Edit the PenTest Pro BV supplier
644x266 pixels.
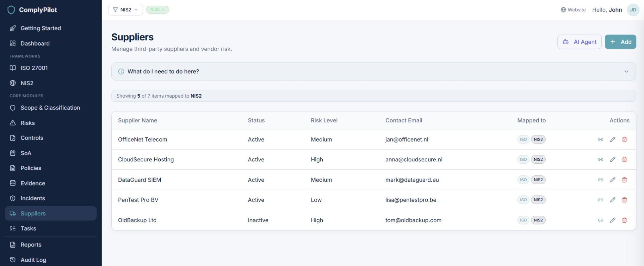(x=612, y=200)
